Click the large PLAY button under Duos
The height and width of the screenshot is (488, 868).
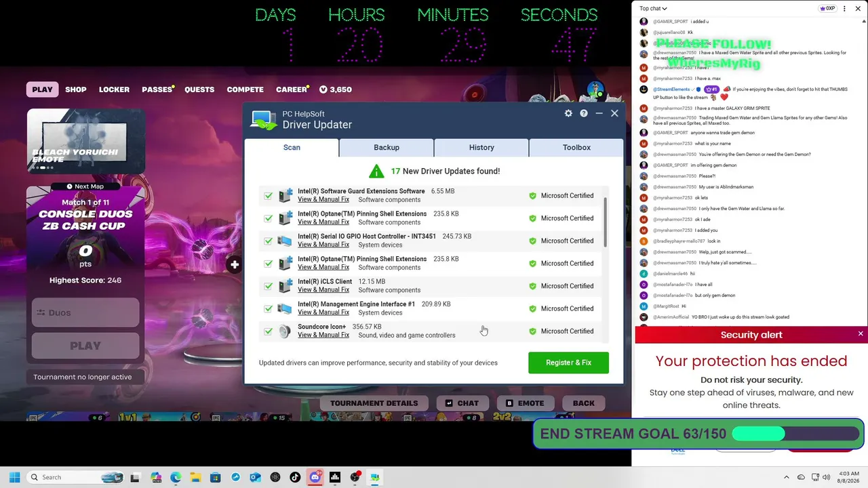click(x=85, y=346)
